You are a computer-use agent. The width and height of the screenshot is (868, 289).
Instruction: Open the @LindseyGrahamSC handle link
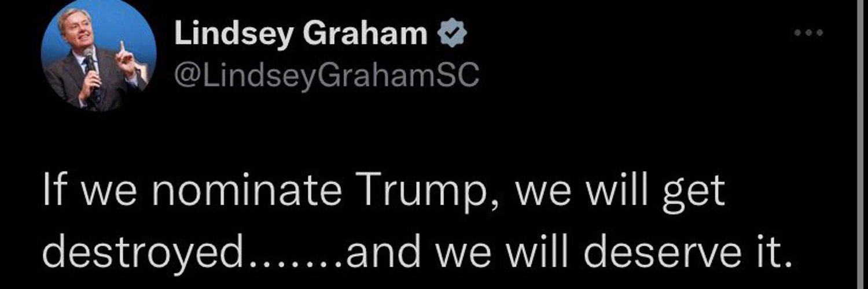pos(327,76)
